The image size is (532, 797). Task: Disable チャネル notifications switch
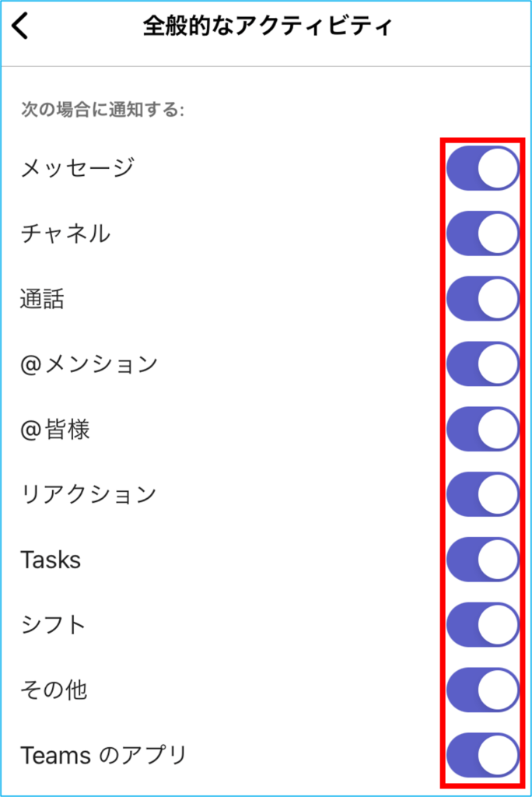pyautogui.click(x=482, y=233)
